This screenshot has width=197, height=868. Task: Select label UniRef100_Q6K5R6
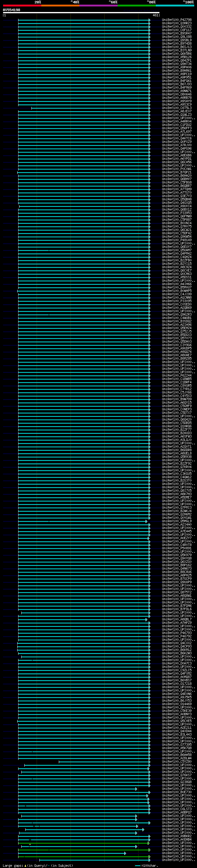[x=177, y=54]
